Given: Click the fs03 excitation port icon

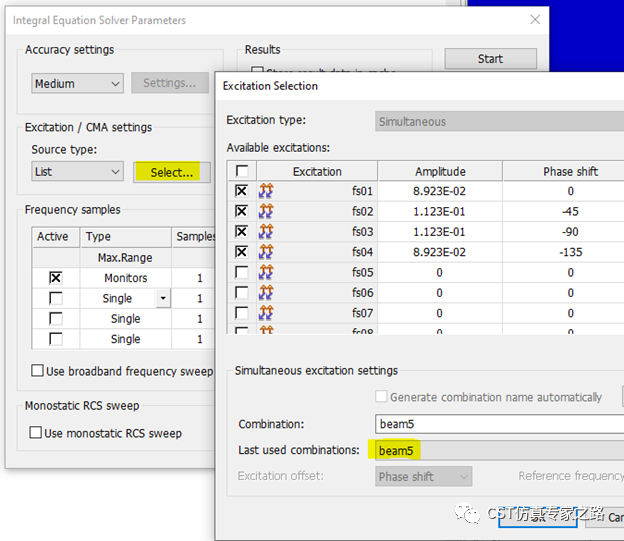Looking at the screenshot, I should click(266, 232).
